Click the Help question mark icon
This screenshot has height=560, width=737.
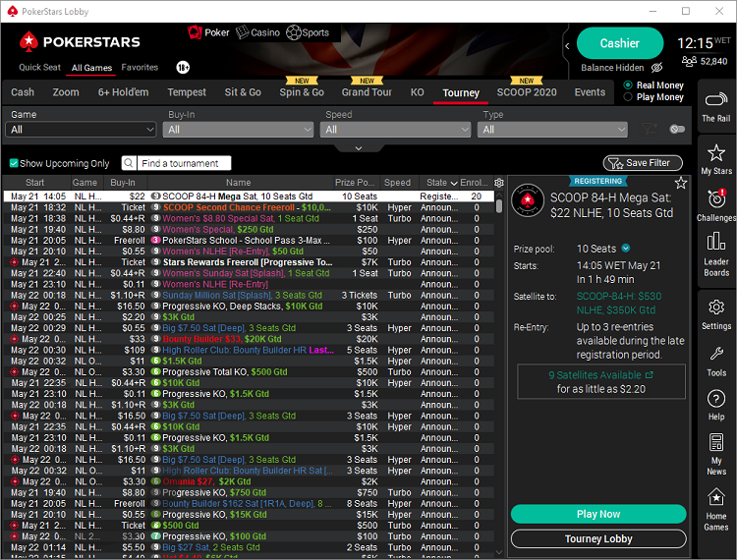(x=715, y=404)
